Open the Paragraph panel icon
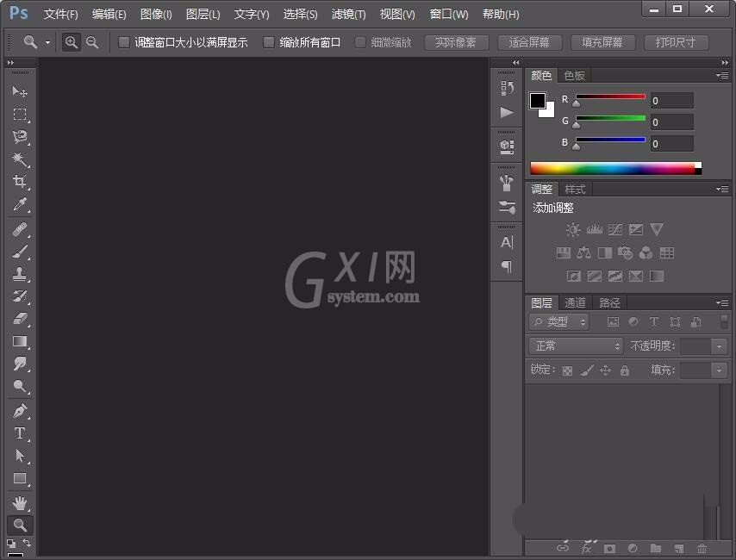 click(507, 266)
